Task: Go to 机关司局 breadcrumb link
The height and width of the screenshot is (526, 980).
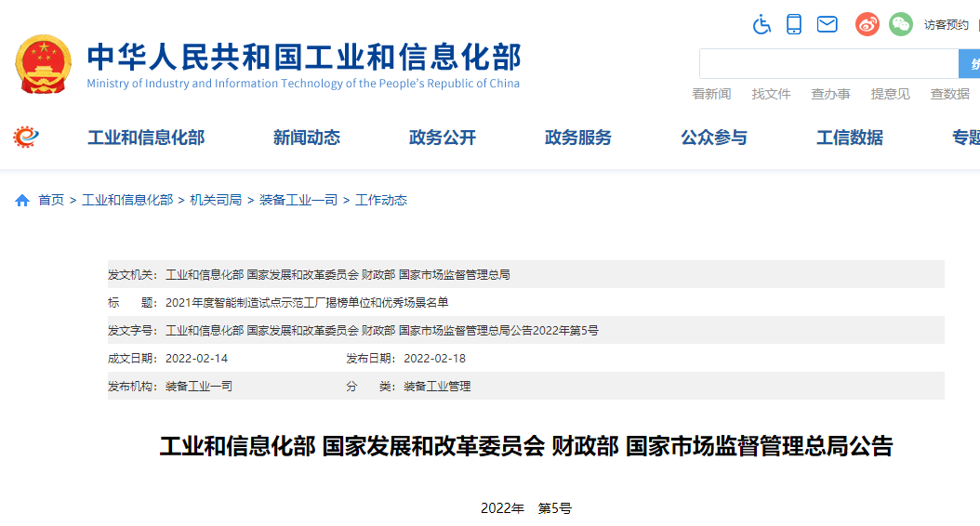Action: point(216,201)
